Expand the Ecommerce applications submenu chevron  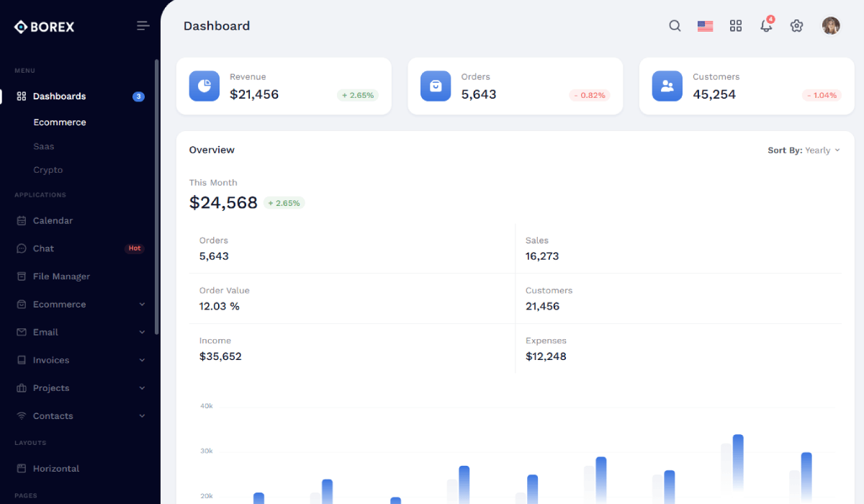pos(142,305)
